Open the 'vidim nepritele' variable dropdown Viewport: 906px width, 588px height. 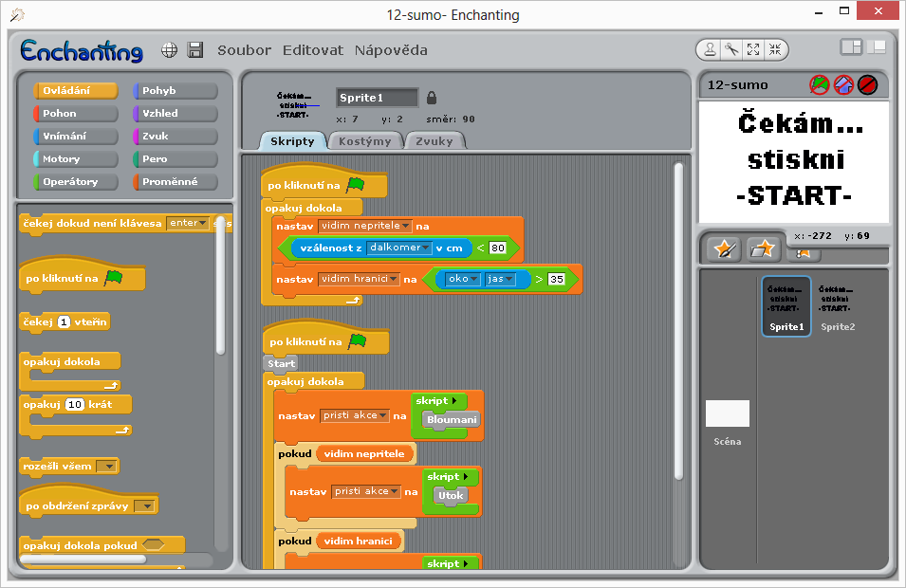click(x=365, y=226)
